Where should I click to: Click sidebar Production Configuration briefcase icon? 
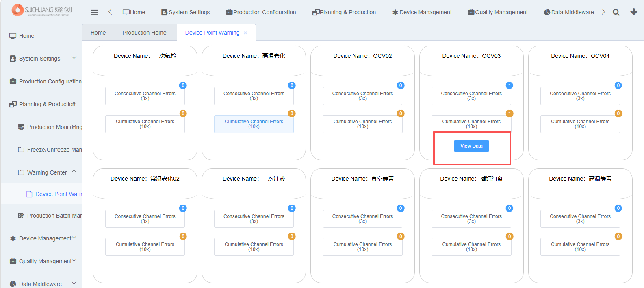click(13, 81)
